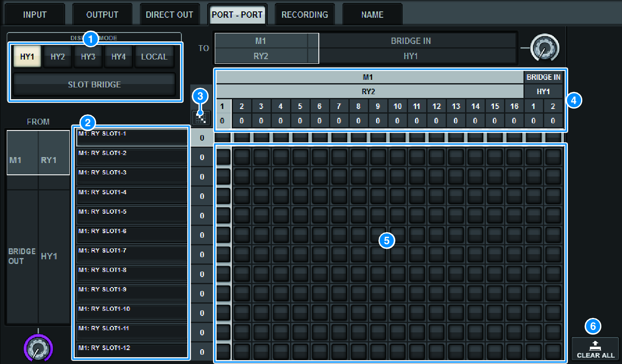Select HY3 display mode

click(x=88, y=57)
